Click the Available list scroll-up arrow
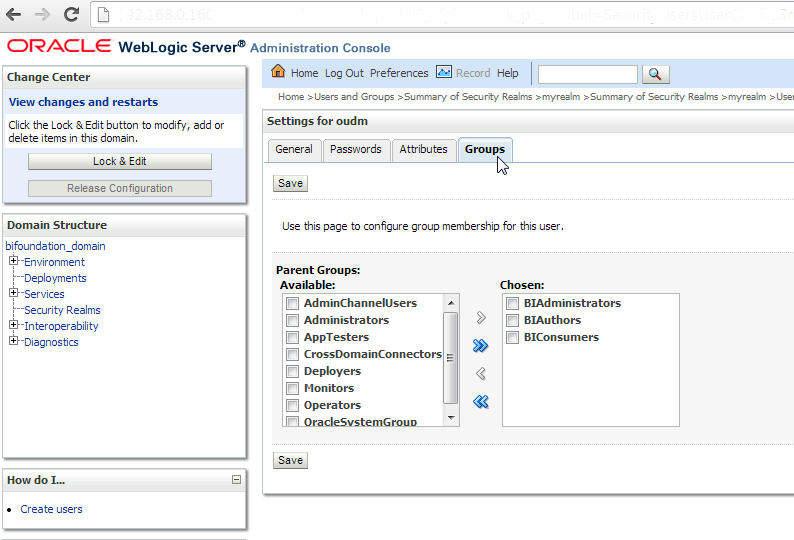 click(x=451, y=303)
